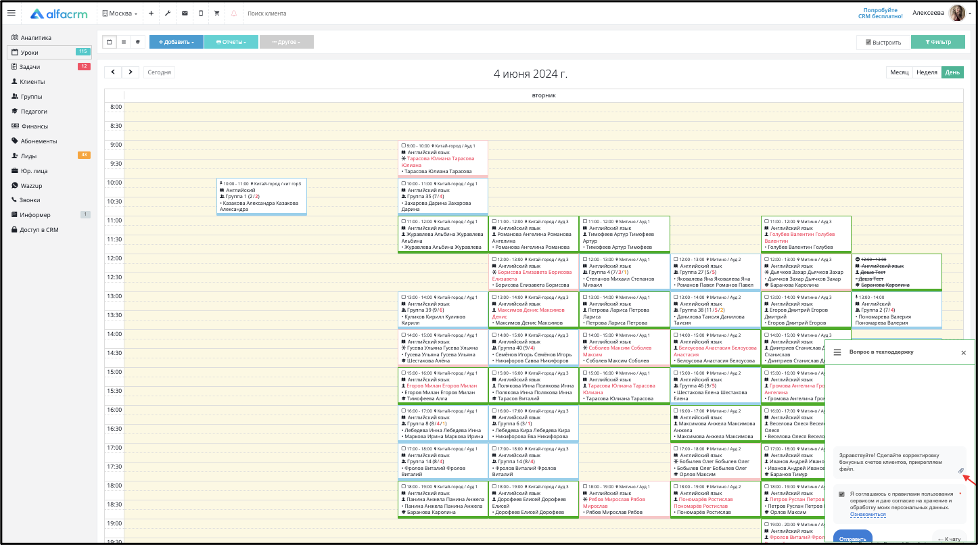
Task: Click the Попробуйте CRM бесплатно link
Action: coord(880,13)
